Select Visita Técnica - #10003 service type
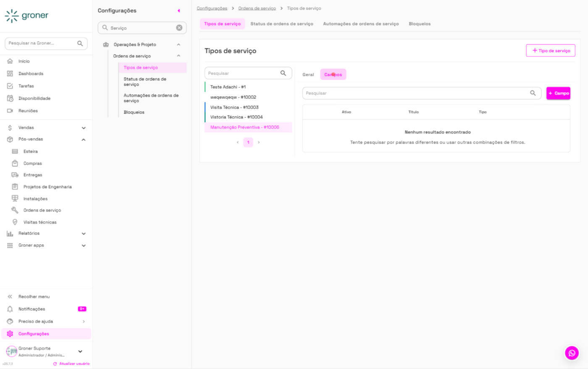 [x=248, y=107]
